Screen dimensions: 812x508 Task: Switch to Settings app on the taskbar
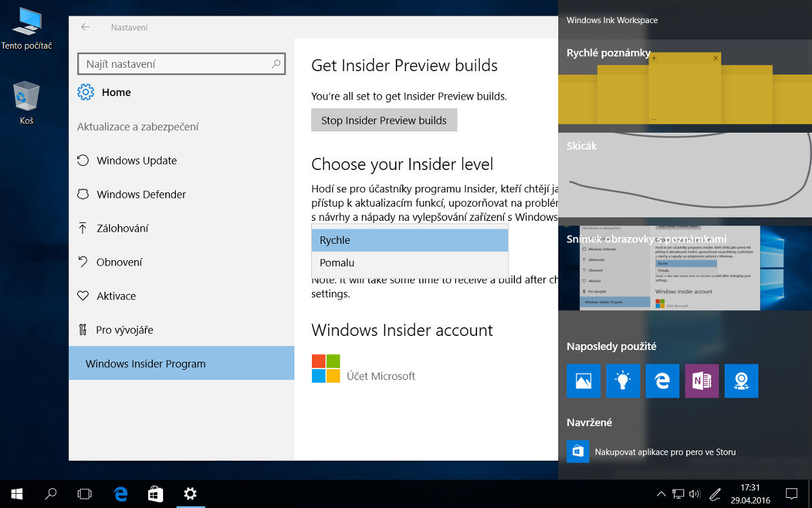coord(190,494)
